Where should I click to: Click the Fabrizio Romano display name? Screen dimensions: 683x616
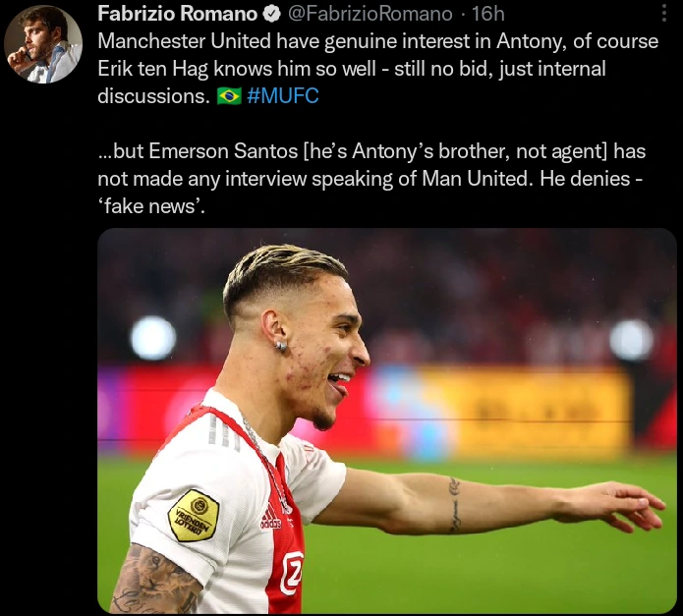tap(177, 14)
